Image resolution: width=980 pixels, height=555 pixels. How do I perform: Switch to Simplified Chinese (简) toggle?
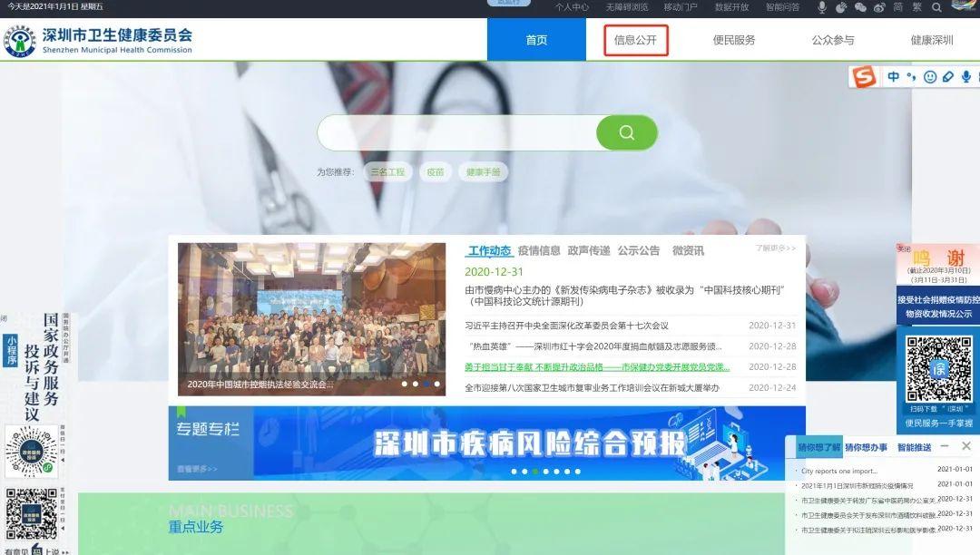[897, 7]
